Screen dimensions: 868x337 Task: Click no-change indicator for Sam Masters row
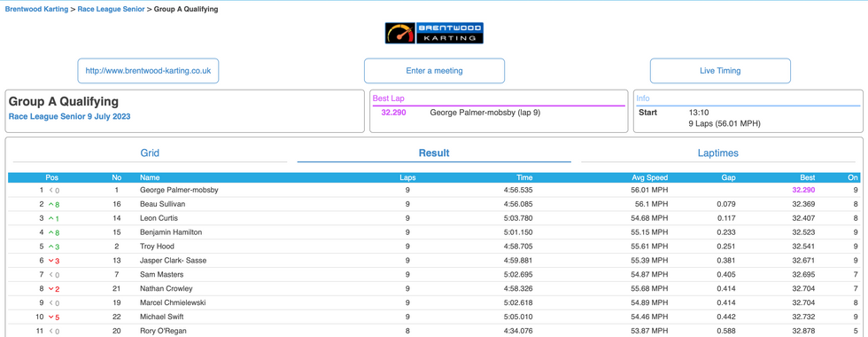click(x=54, y=275)
